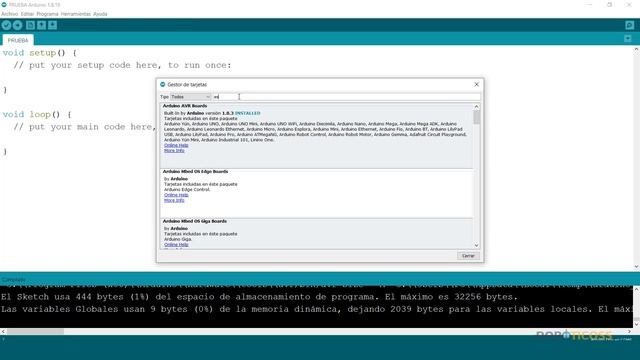Click the Verify sketch checkmark icon

point(6,25)
